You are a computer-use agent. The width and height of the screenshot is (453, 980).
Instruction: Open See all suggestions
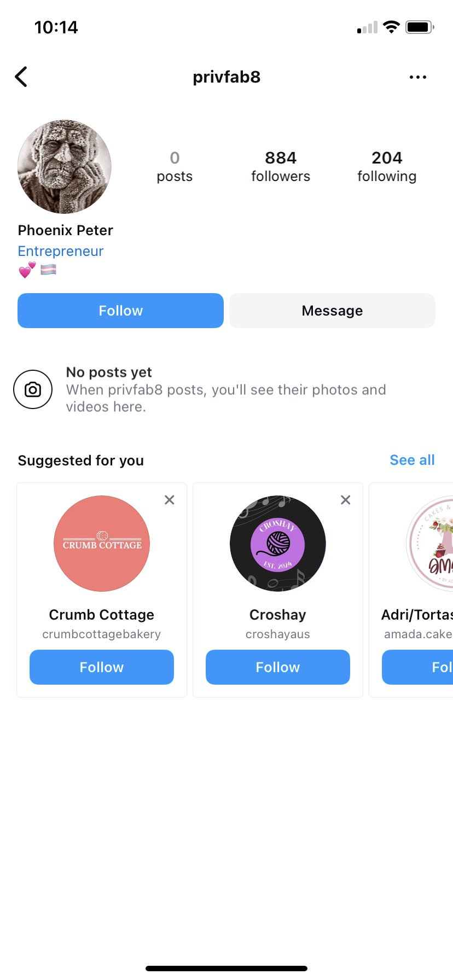click(412, 460)
